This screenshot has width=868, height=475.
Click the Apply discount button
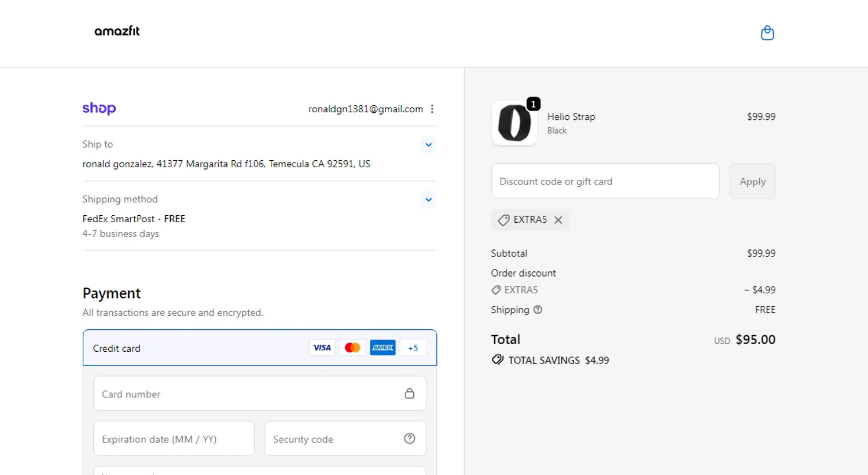[x=752, y=181]
